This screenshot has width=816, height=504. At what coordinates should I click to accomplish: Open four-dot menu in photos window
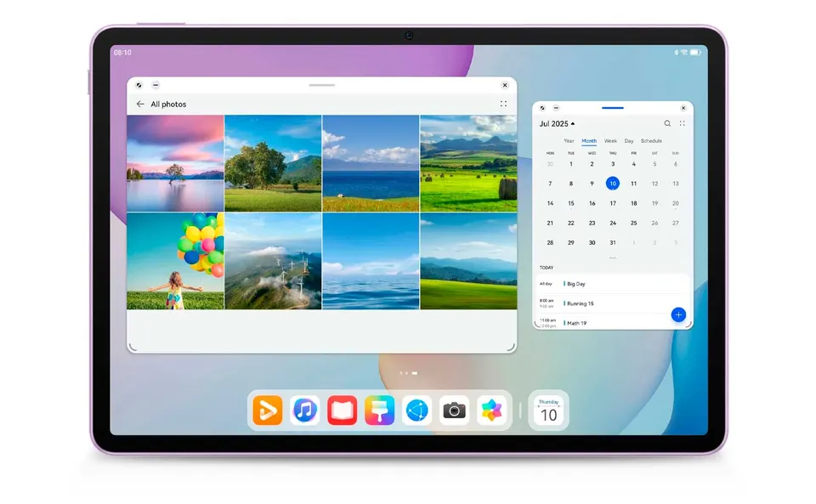503,104
